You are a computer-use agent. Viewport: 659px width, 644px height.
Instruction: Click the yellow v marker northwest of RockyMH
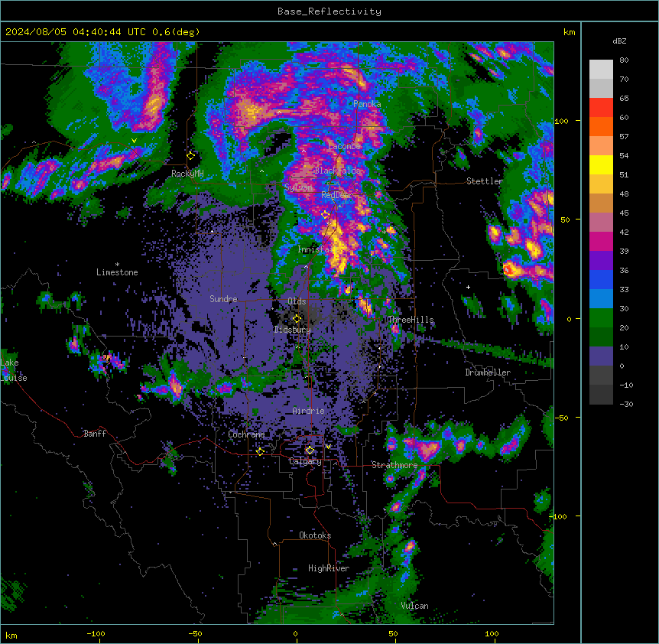coord(134,141)
